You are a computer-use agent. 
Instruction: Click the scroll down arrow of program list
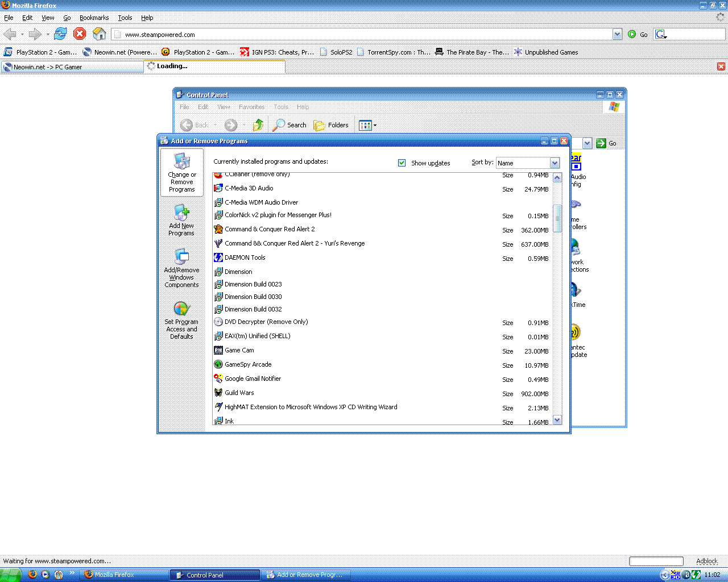(557, 420)
